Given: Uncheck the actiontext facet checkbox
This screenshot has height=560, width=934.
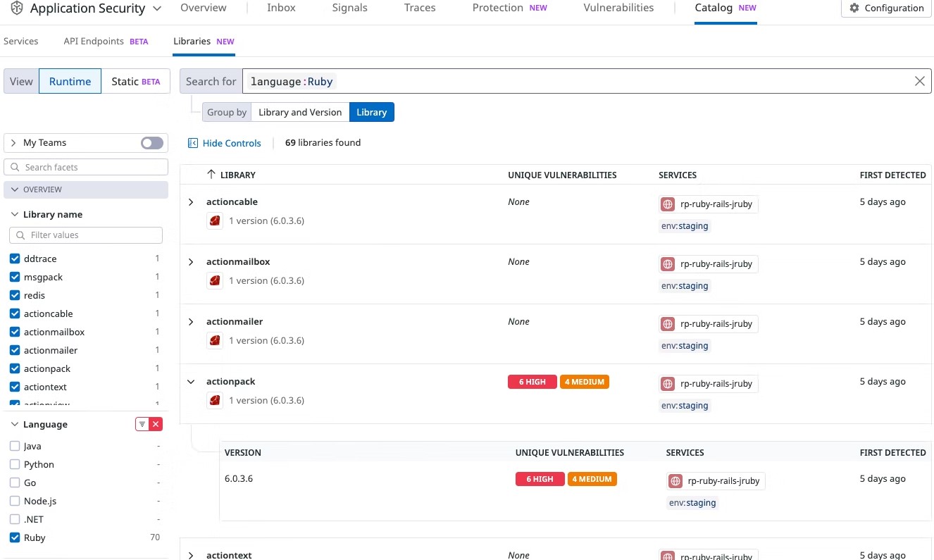Looking at the screenshot, I should point(15,387).
